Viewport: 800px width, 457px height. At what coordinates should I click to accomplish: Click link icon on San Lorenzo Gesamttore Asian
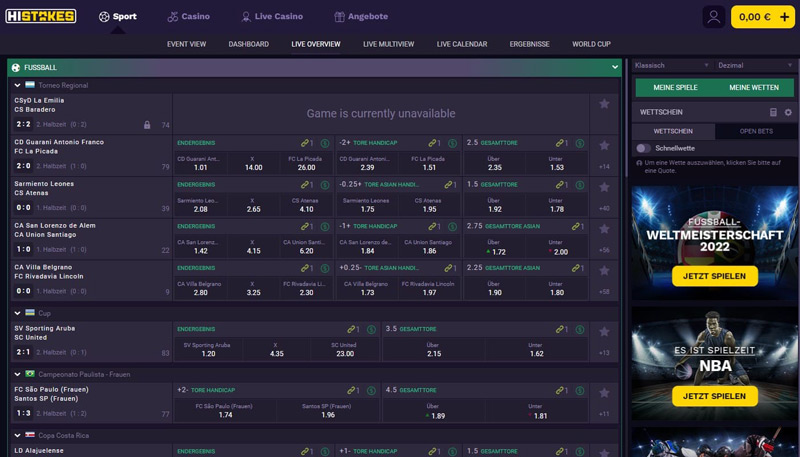point(578,226)
